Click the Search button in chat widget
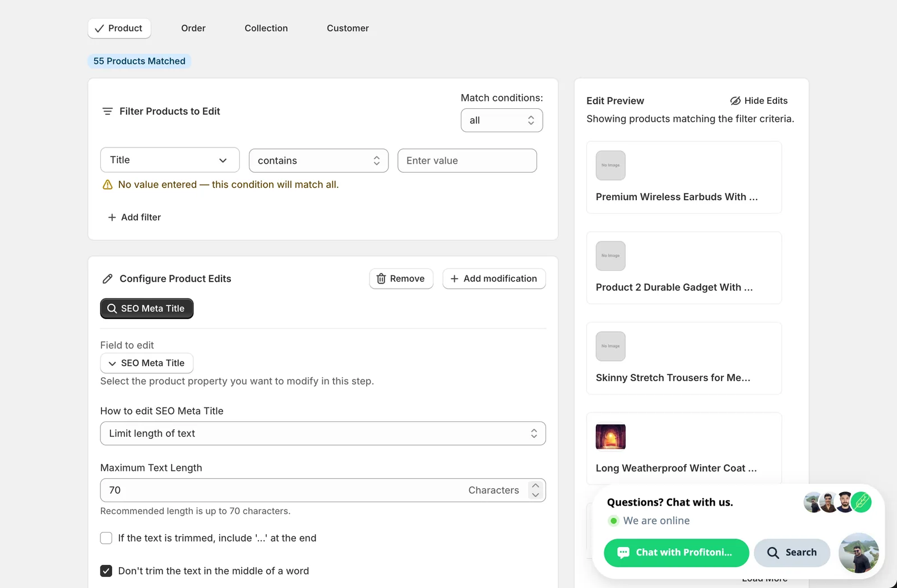The width and height of the screenshot is (897, 588). 792,553
